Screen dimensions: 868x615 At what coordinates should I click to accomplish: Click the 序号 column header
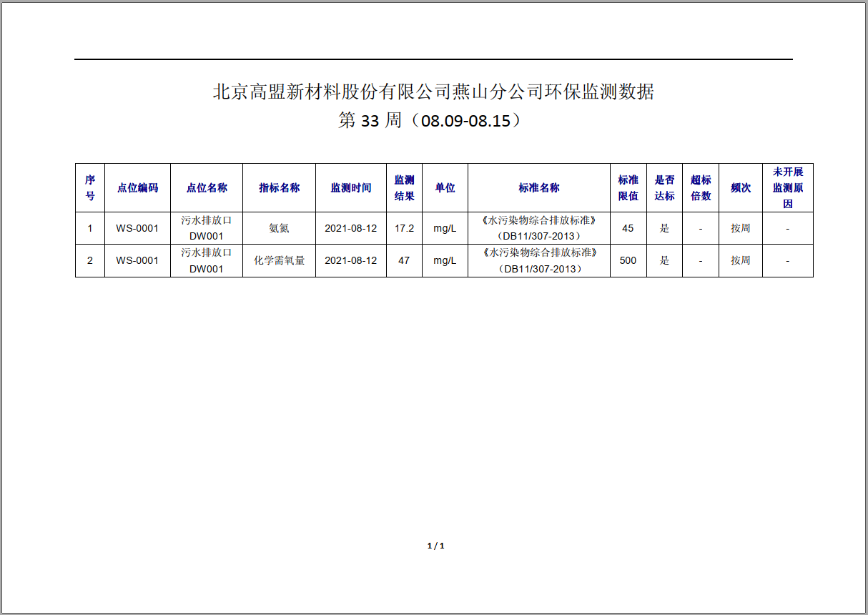click(x=89, y=187)
